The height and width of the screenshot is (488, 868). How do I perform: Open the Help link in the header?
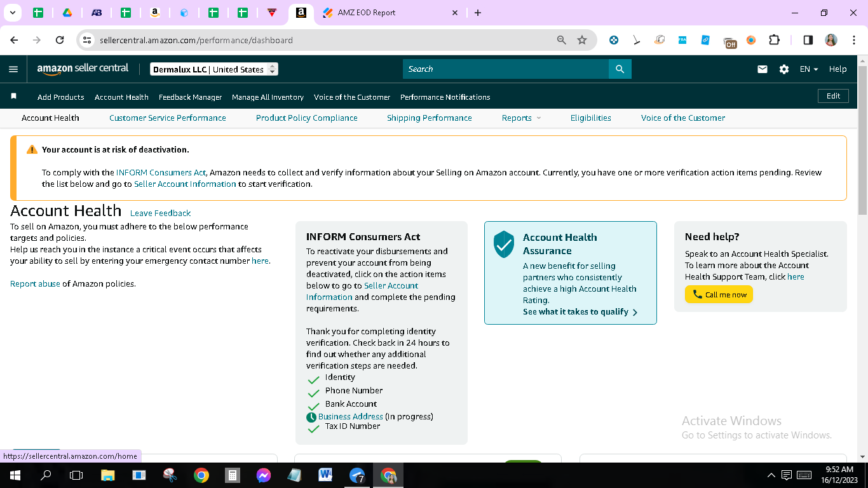838,69
